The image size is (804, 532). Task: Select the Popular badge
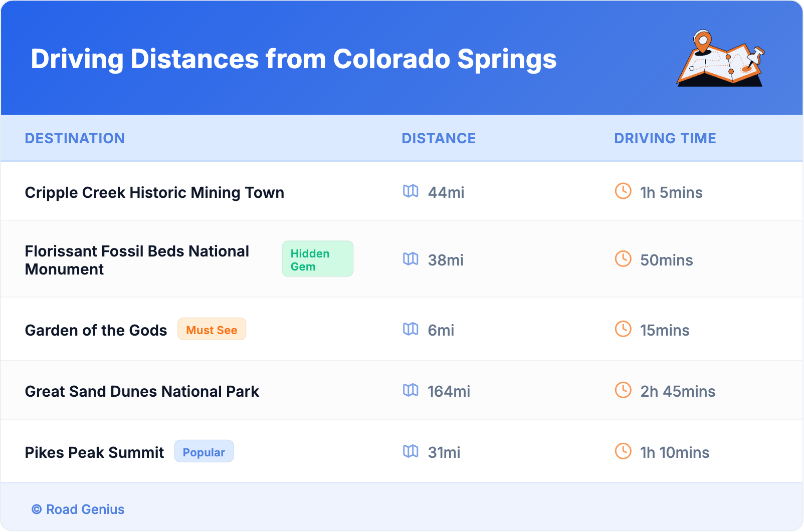(x=204, y=452)
